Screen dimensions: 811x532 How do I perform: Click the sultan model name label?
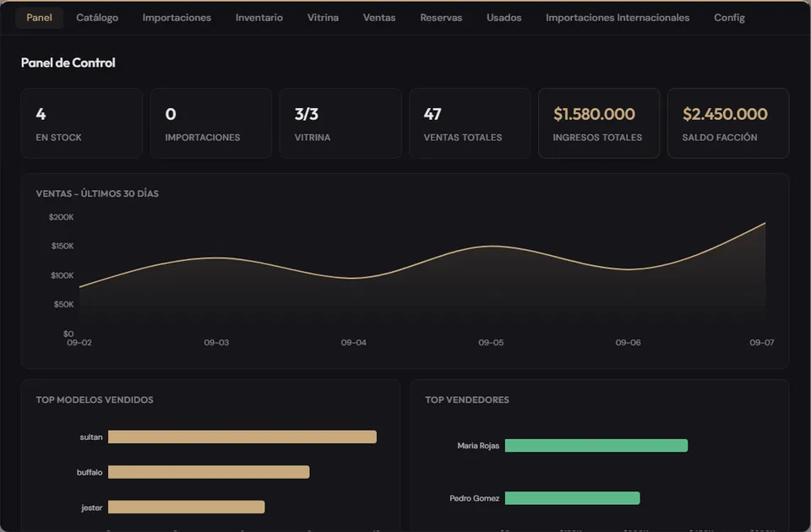pyautogui.click(x=91, y=437)
